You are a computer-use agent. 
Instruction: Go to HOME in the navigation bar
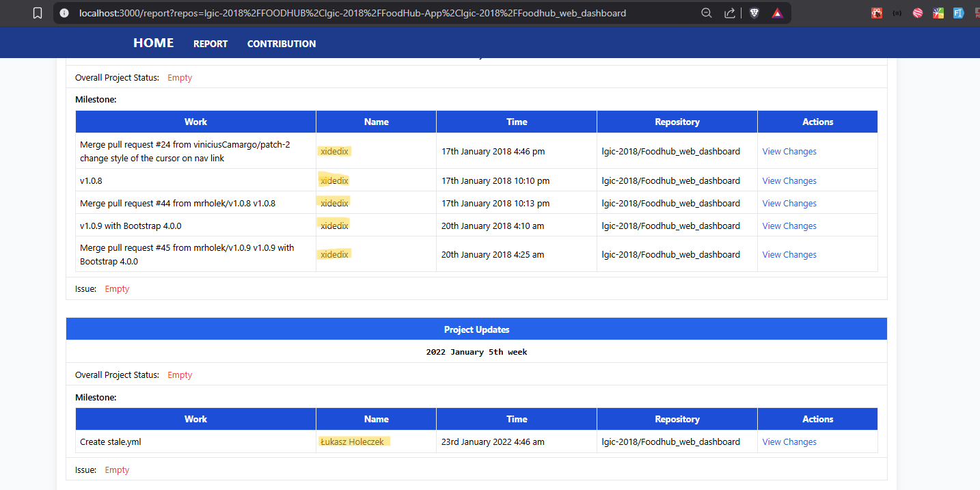pyautogui.click(x=153, y=43)
